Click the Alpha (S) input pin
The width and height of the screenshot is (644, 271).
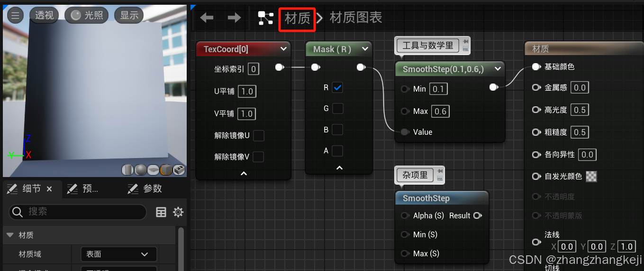405,215
